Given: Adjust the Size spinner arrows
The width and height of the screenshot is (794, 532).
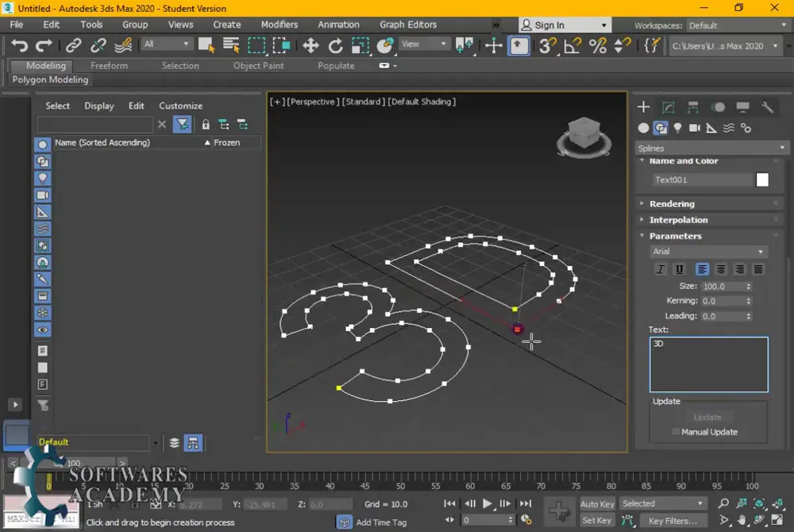Looking at the screenshot, I should (x=749, y=287).
